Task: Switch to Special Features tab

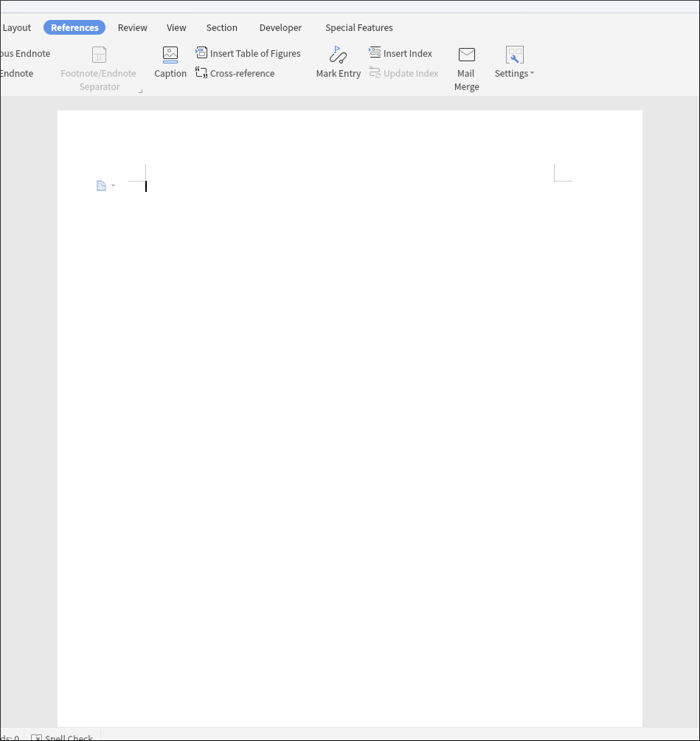Action: coord(359,28)
